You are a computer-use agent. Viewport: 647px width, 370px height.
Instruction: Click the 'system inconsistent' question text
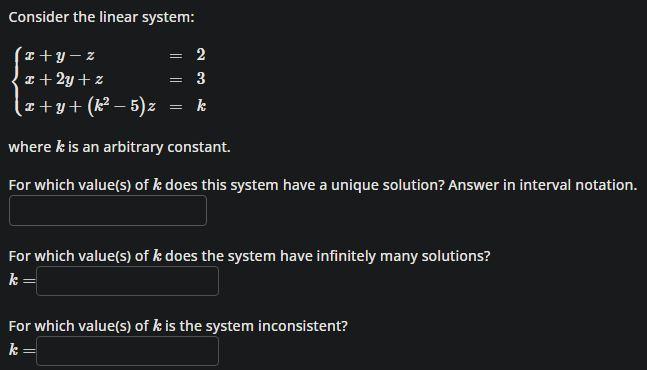(178, 326)
